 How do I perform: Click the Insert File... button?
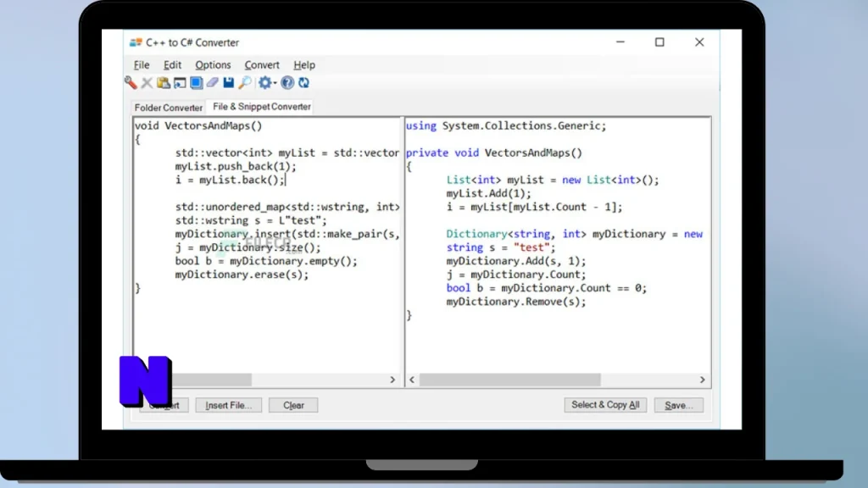pos(229,405)
